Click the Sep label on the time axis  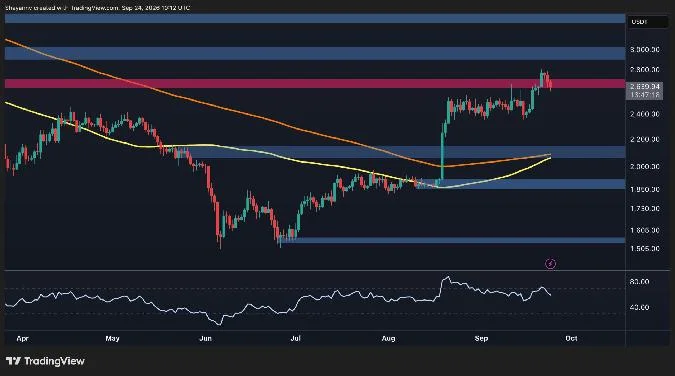(481, 339)
